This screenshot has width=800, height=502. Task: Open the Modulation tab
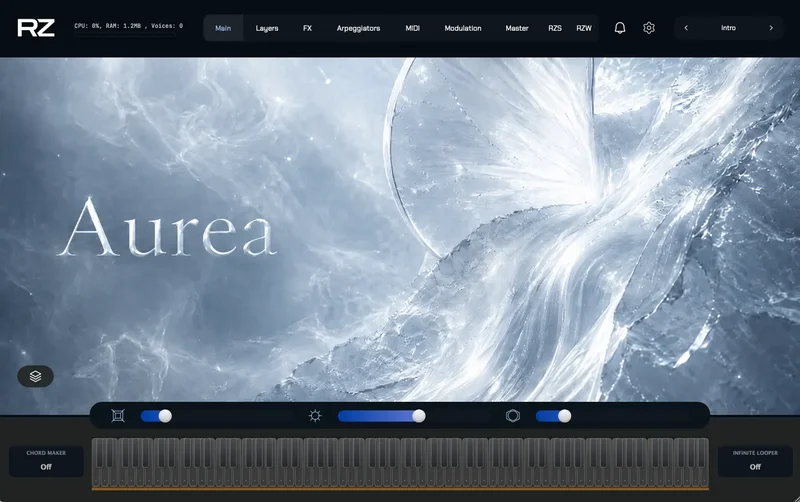tap(463, 28)
